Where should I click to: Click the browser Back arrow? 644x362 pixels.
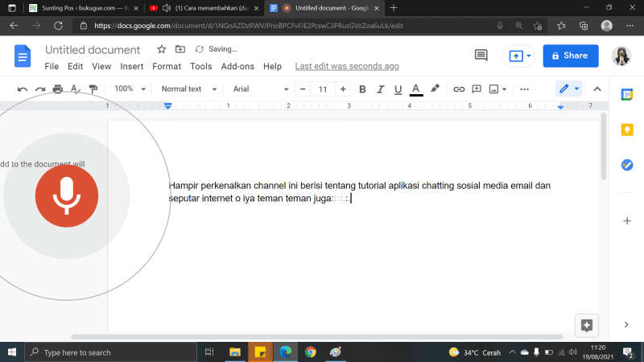14,26
